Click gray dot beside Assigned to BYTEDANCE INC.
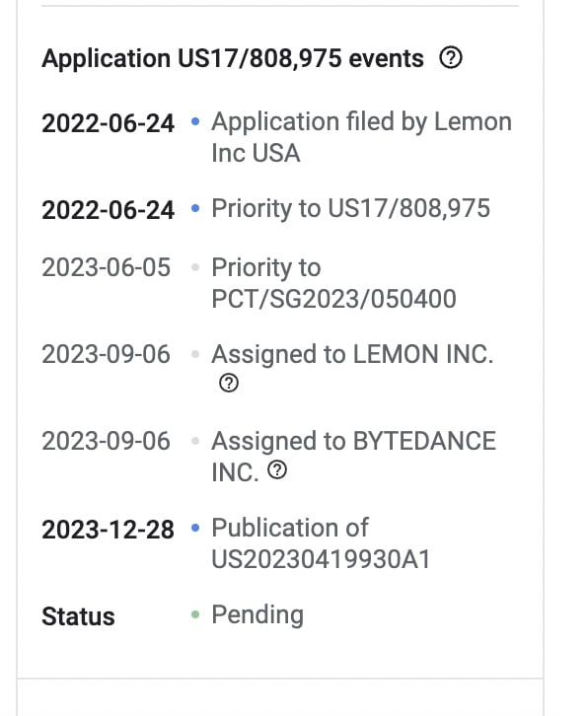This screenshot has width=588, height=716. tap(195, 441)
